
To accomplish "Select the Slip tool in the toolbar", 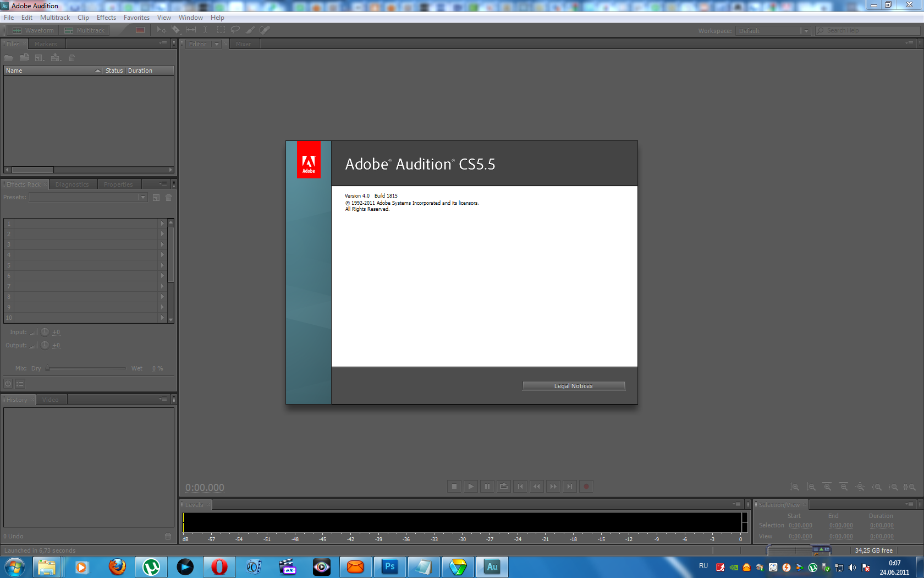I will pyautogui.click(x=191, y=30).
